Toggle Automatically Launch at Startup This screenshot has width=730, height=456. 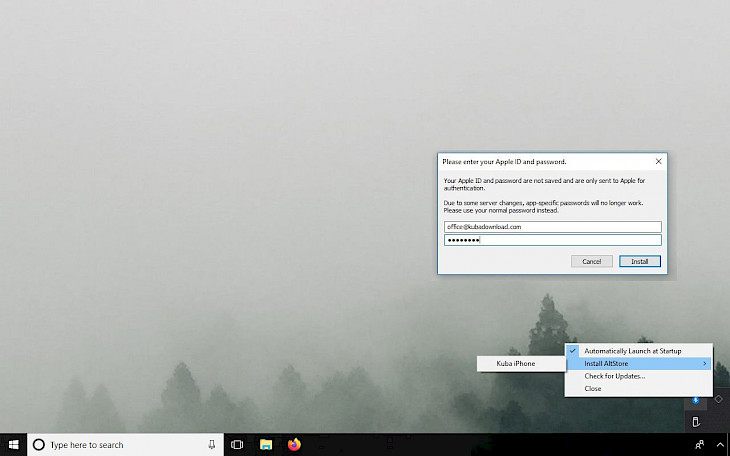coord(638,351)
